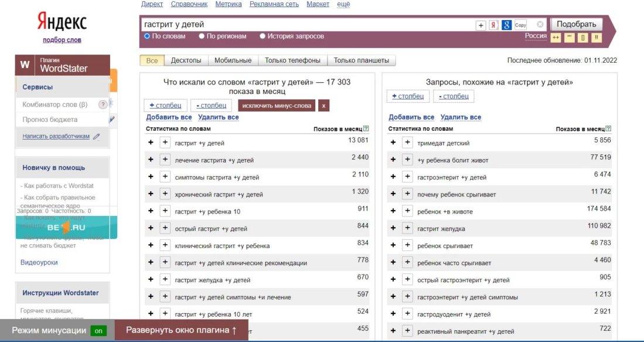Click the '!!' exact-form operator button

[x=597, y=38]
